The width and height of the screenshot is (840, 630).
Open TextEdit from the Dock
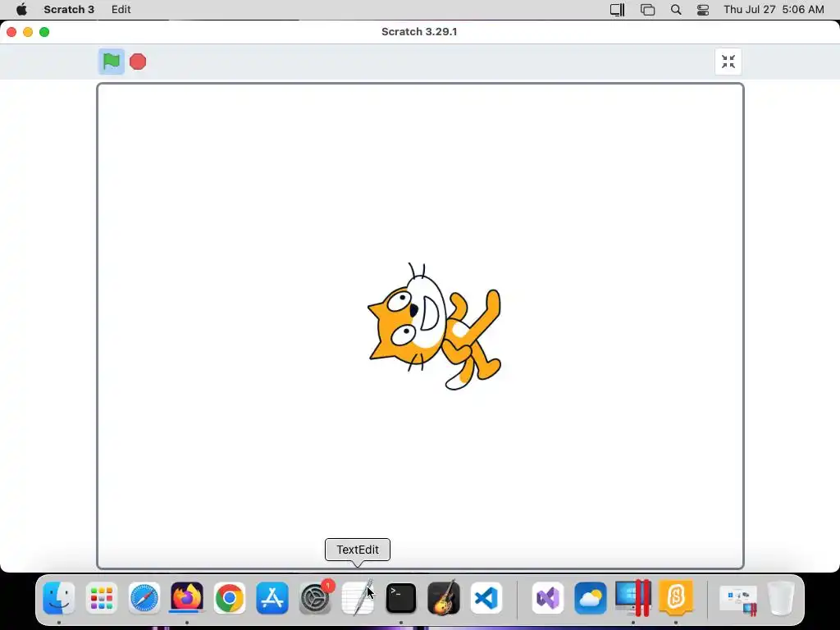coord(358,598)
